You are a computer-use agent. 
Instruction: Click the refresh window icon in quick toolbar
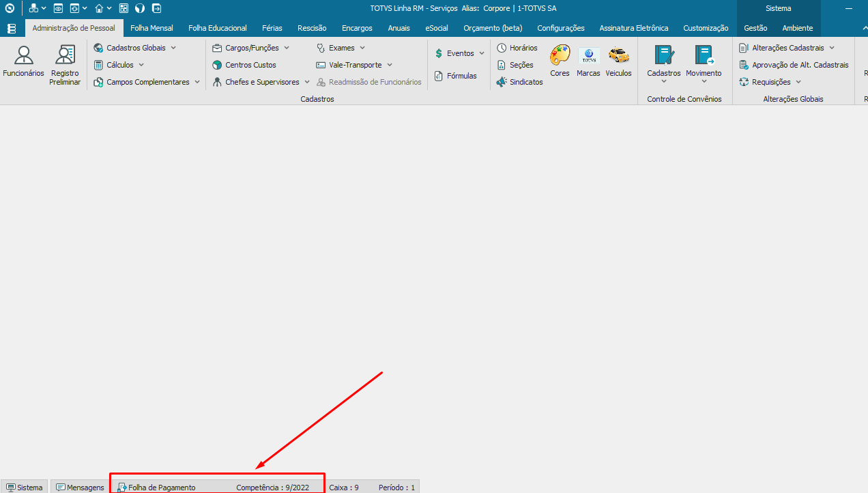click(74, 8)
